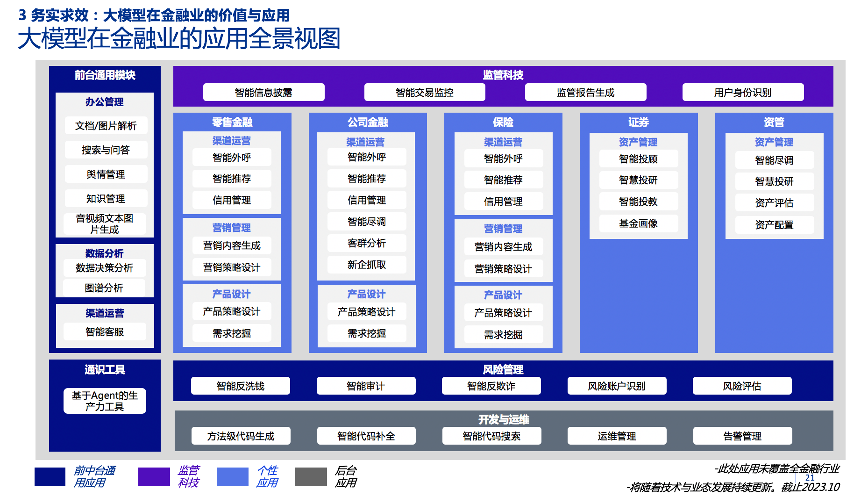Screen dimensions: 868x504
Task: Select 文档/图片解析 under 办公管理
Action: click(x=106, y=125)
